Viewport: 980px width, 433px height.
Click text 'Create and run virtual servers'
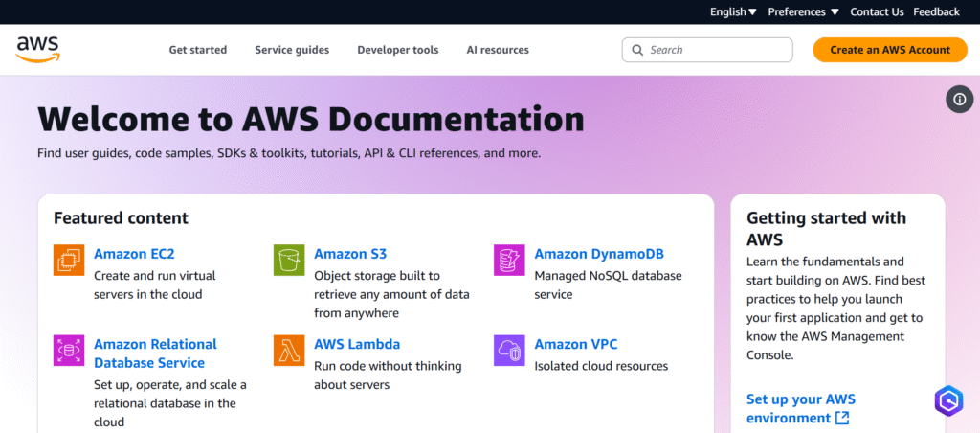(x=154, y=285)
